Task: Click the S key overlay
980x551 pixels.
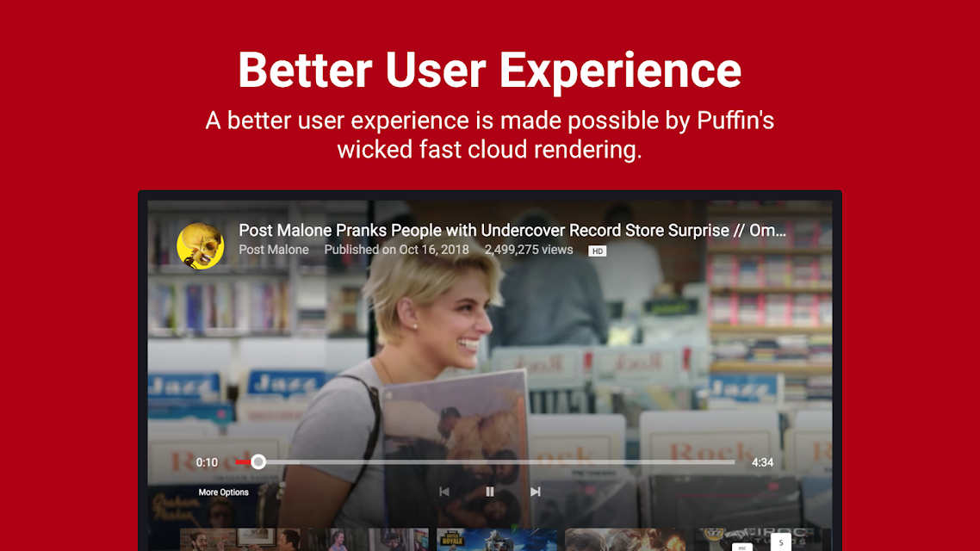Action: (780, 542)
